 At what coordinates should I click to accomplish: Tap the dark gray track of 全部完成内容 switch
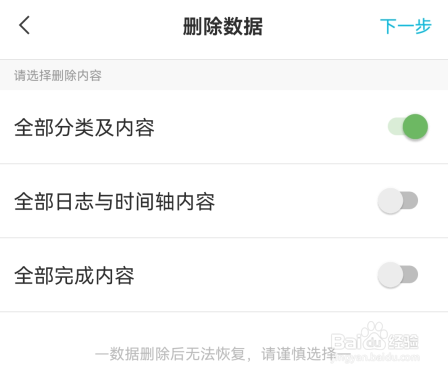[x=411, y=274]
